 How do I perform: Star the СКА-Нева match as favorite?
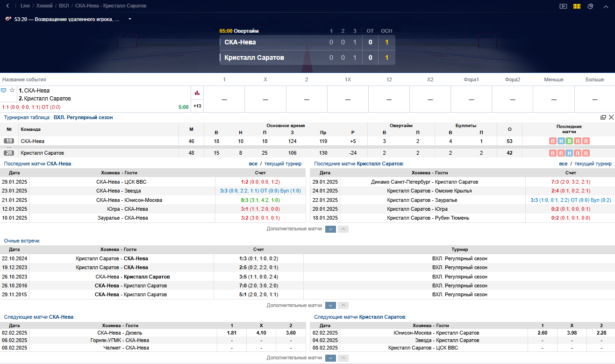[12, 90]
